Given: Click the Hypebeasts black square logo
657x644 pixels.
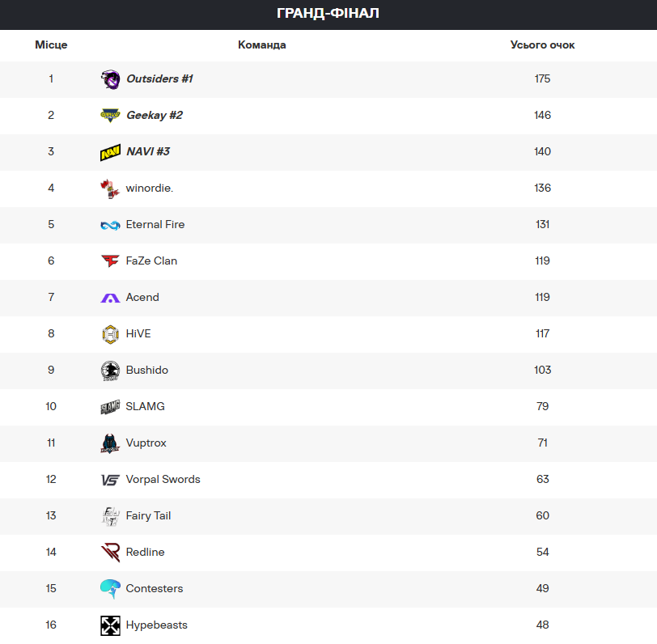Looking at the screenshot, I should coord(110,625).
